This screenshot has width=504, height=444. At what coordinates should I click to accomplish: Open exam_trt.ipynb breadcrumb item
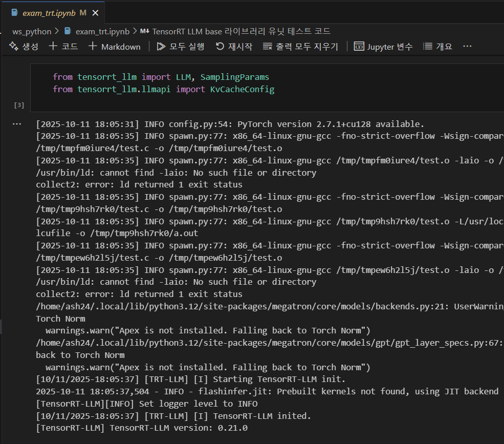point(102,32)
